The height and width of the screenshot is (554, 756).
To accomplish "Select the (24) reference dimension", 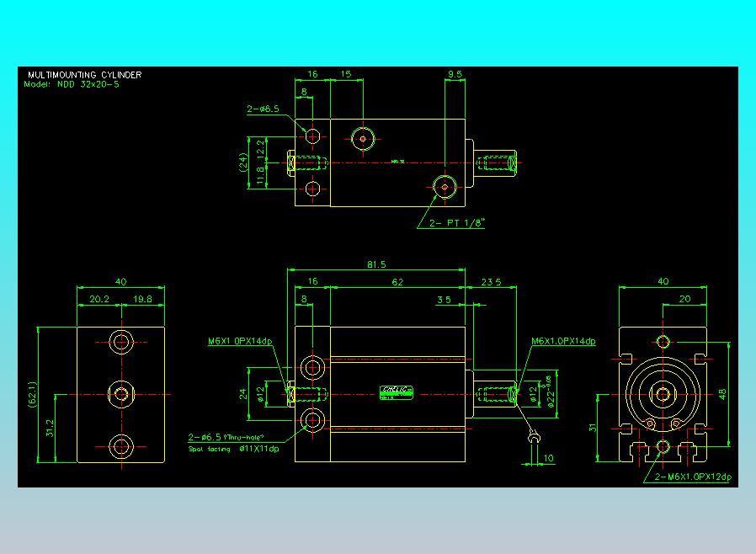I will pyautogui.click(x=243, y=162).
